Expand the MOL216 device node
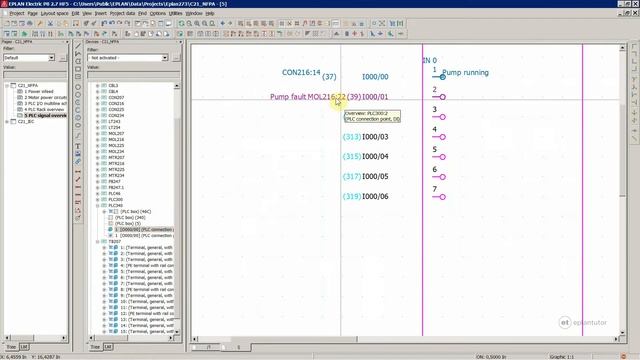Viewport: 640px width, 360px height. coord(98,140)
